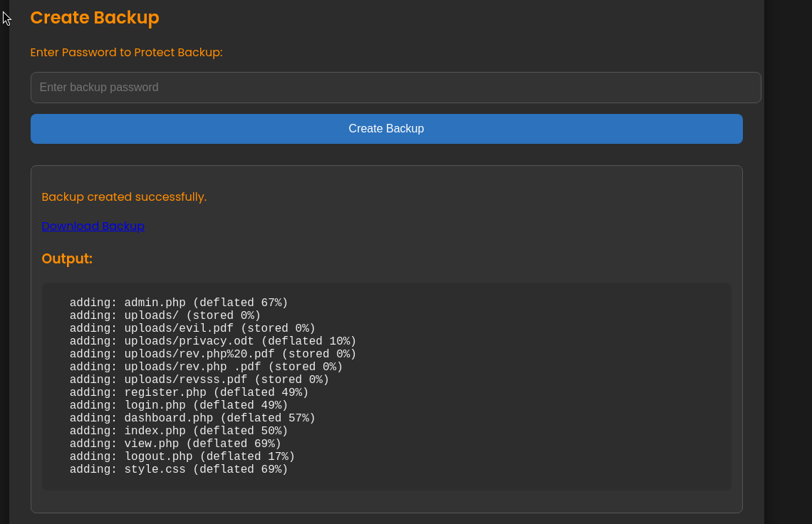Click the uploads/ stored 0% line
This screenshot has width=812, height=524.
[165, 316]
